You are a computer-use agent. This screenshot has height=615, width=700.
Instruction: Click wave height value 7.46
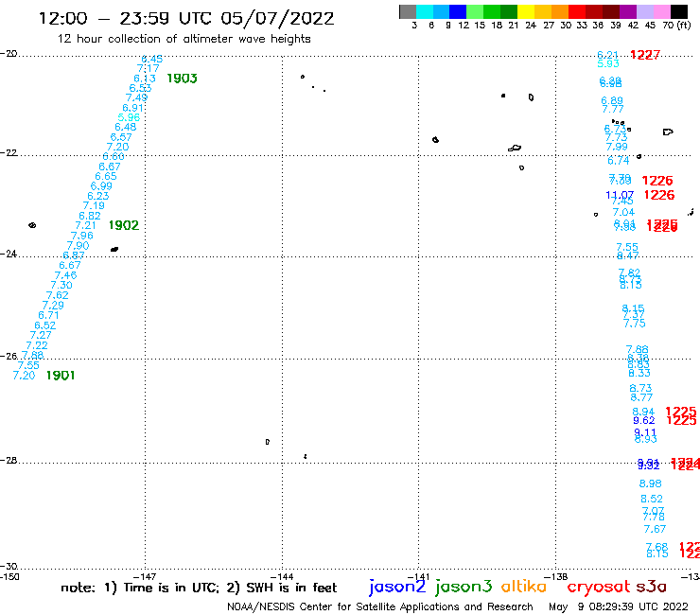(65, 275)
